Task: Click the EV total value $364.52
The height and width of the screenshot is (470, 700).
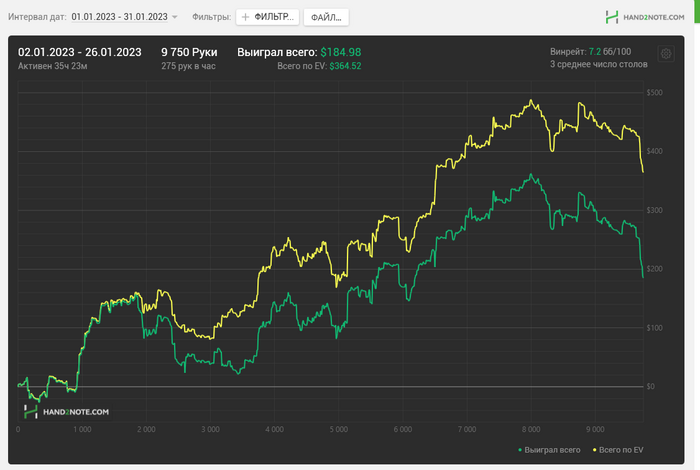Action: [345, 66]
